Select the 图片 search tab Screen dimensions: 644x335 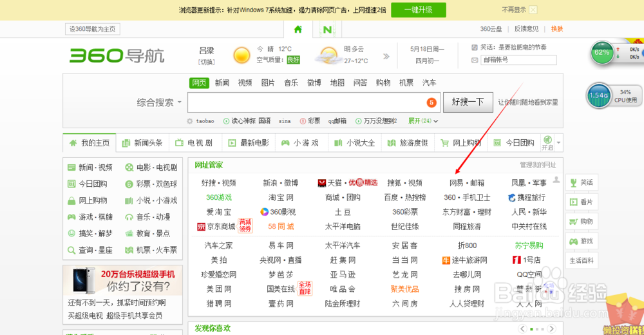click(268, 82)
